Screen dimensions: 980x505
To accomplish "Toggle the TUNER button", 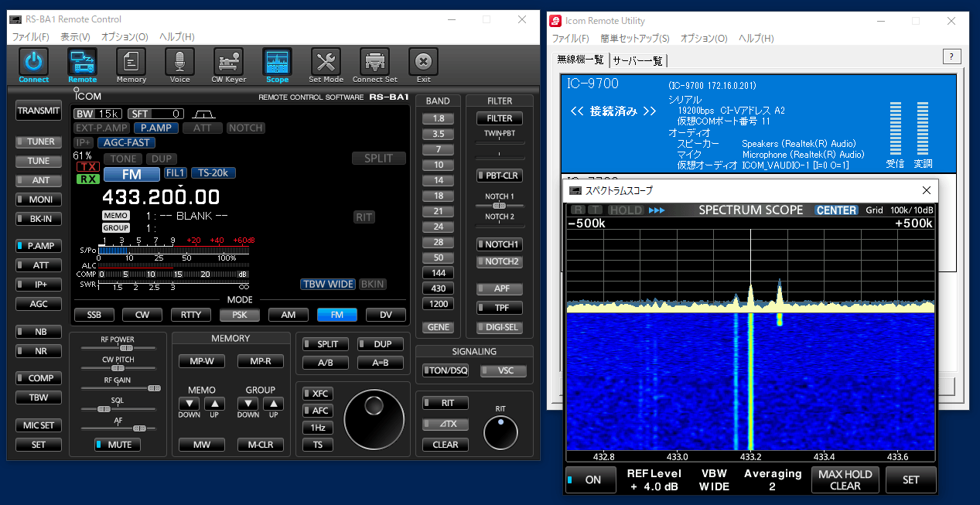I will pyautogui.click(x=38, y=142).
